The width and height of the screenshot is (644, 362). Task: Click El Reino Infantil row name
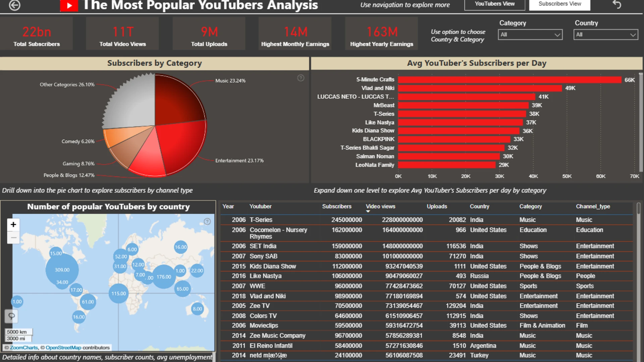(x=271, y=346)
